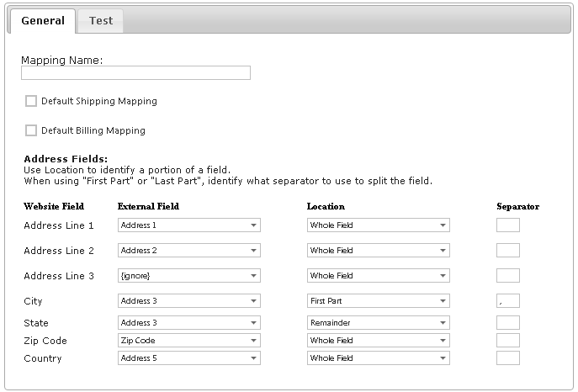Open Address Line 1 External Field dropdown

click(x=188, y=225)
